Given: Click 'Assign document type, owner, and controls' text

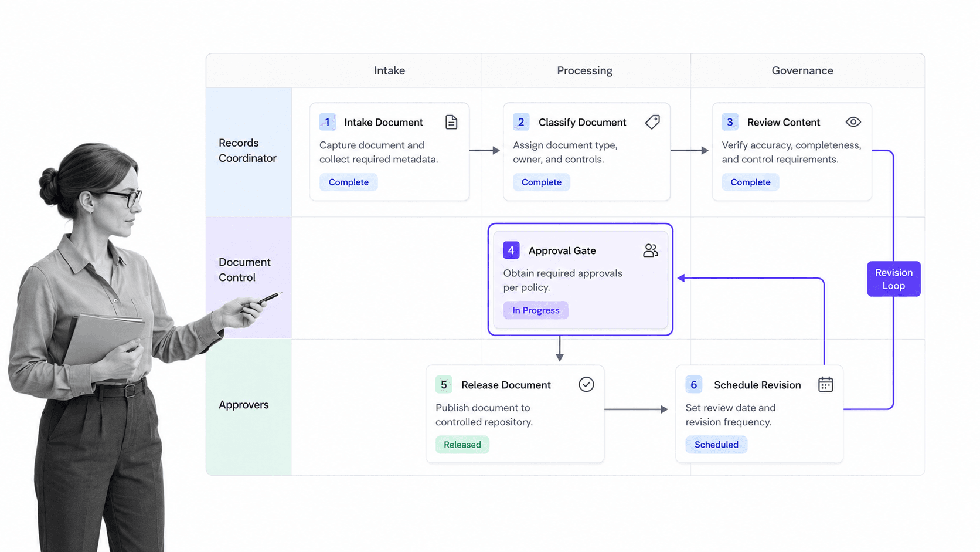Looking at the screenshot, I should tap(565, 153).
